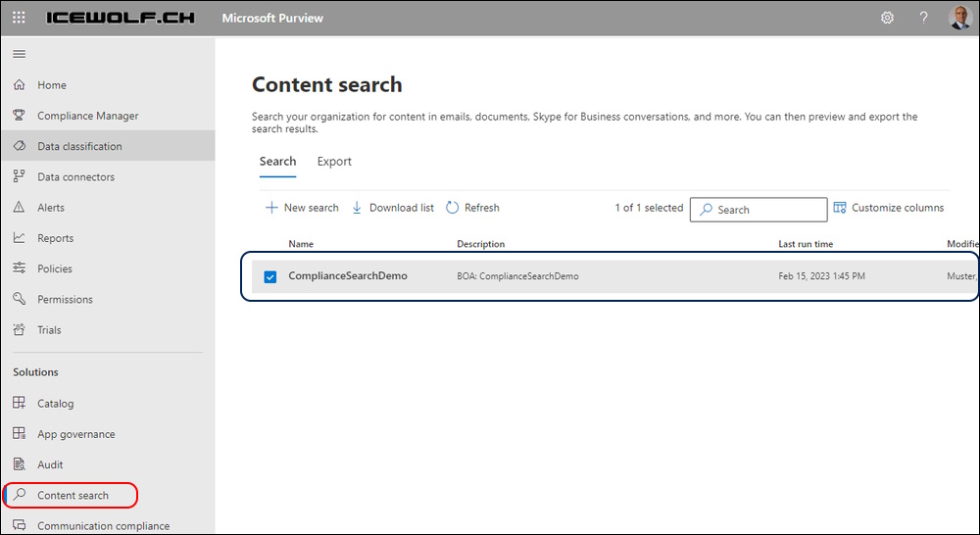Sort by the Description column header
The image size is (980, 535).
click(480, 244)
